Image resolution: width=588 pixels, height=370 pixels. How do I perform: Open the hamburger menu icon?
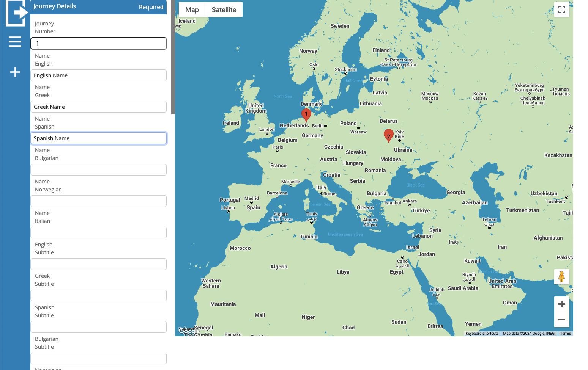(x=15, y=42)
